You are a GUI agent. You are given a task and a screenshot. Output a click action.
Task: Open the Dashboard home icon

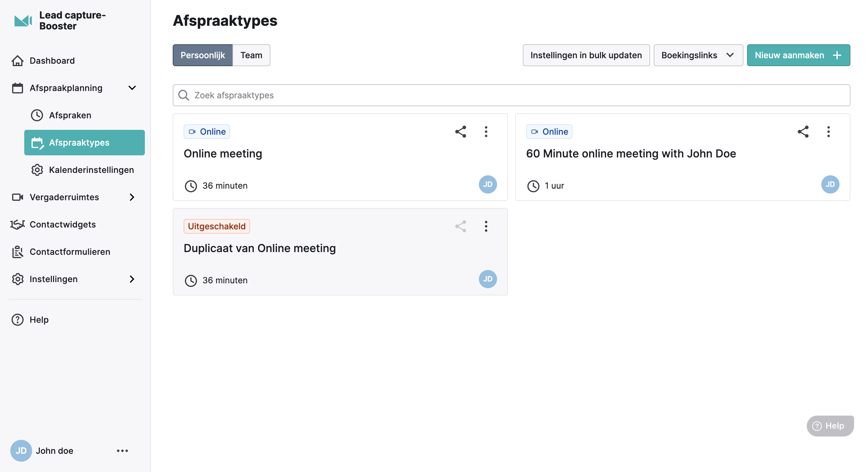point(18,61)
